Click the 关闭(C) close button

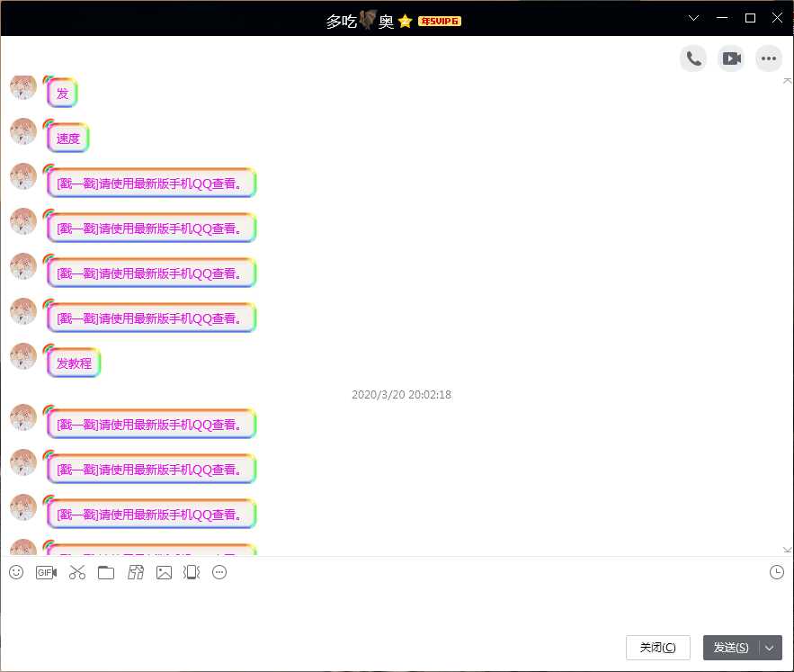pos(658,648)
